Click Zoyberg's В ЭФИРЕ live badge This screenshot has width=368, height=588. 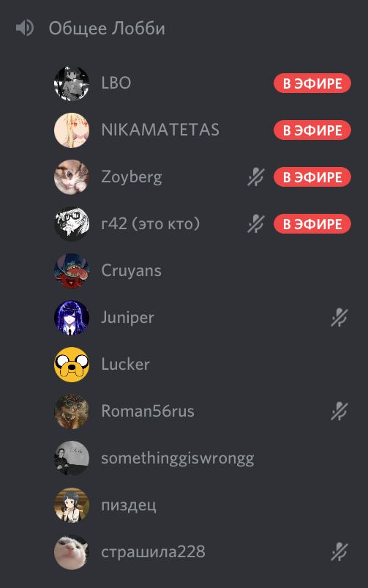312,177
